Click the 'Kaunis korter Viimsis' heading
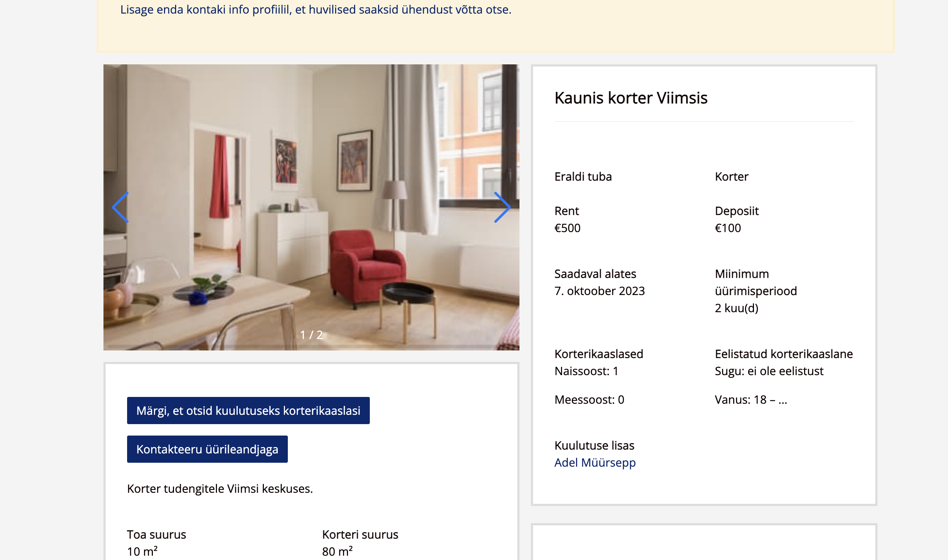Viewport: 948px width, 560px height. (x=630, y=98)
